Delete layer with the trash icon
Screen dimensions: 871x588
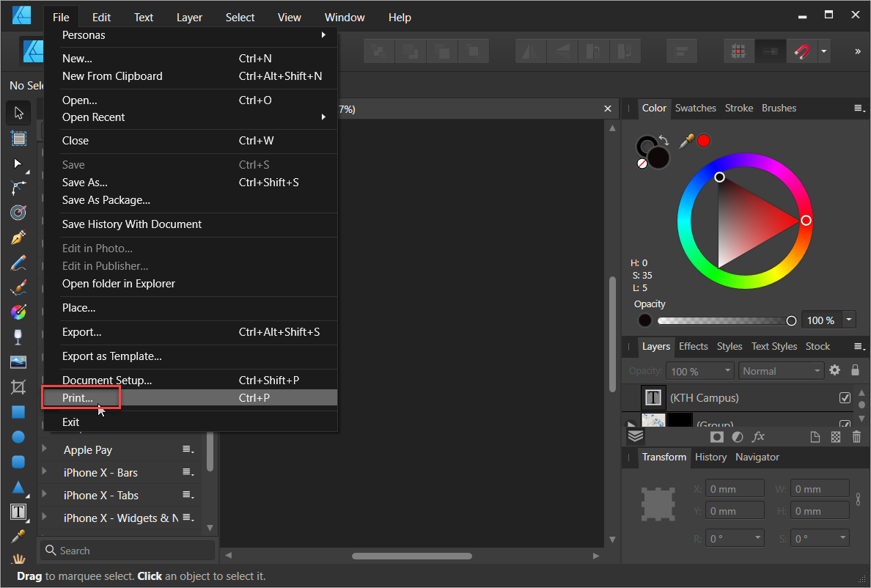click(x=856, y=437)
